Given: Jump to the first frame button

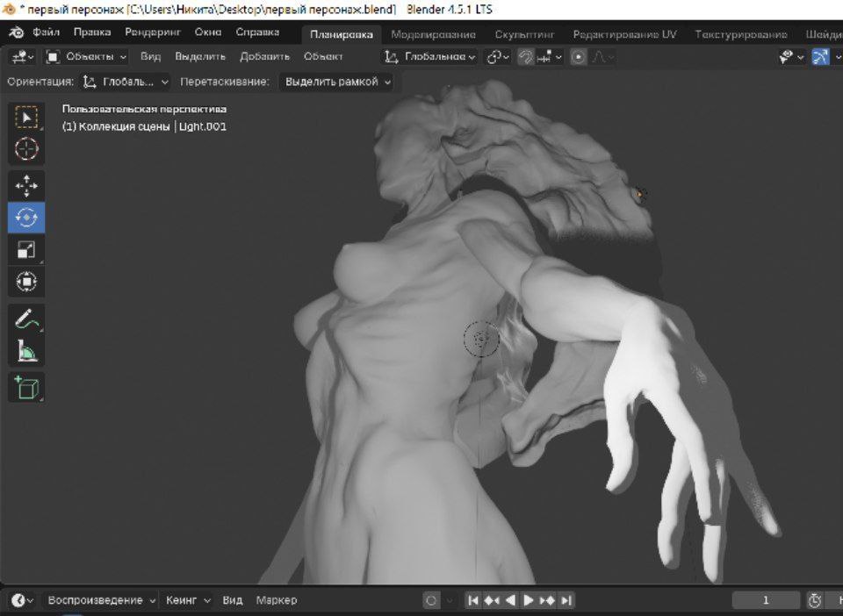Looking at the screenshot, I should (473, 600).
